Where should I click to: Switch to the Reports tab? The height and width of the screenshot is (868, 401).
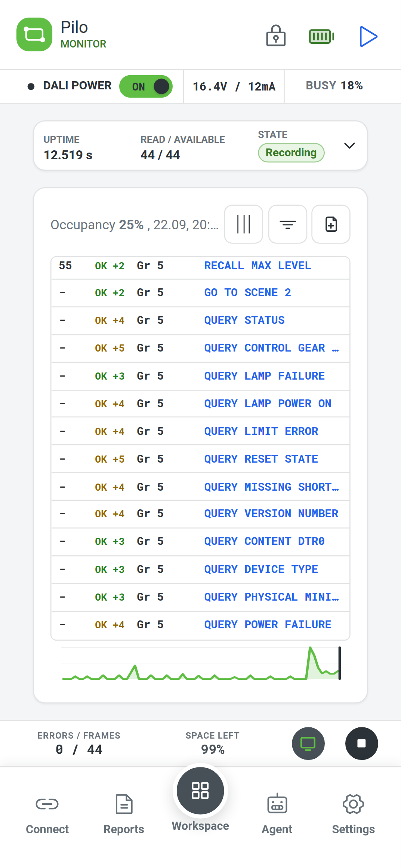(124, 815)
